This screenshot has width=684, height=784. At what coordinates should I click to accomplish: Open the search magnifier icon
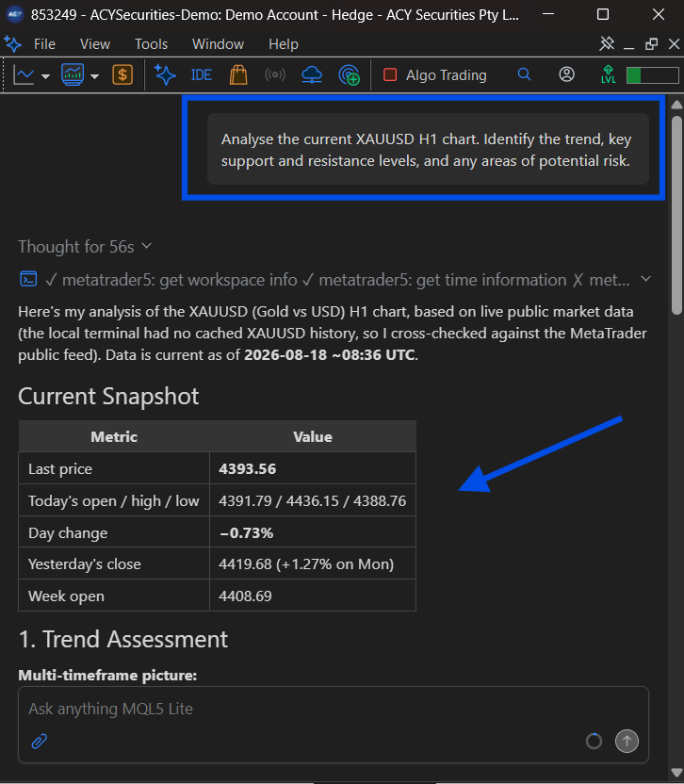click(x=524, y=74)
